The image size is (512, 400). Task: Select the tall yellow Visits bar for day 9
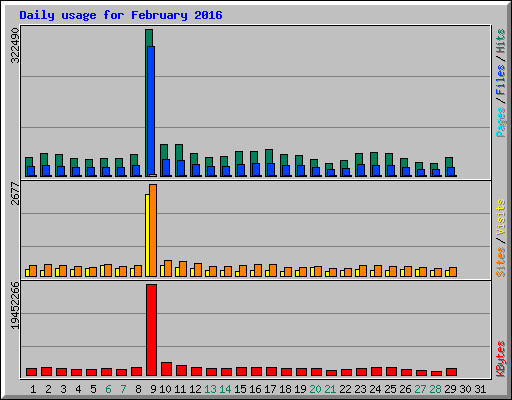[147, 235]
